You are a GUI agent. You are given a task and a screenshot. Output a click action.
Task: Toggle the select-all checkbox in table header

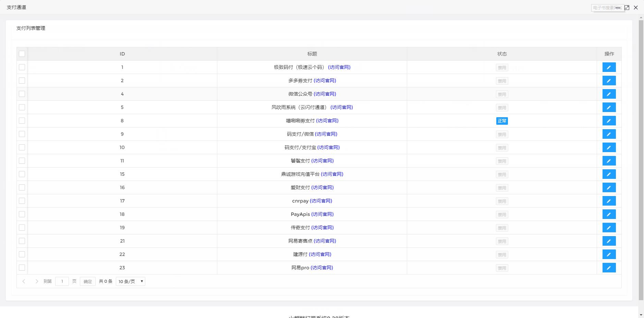point(22,54)
